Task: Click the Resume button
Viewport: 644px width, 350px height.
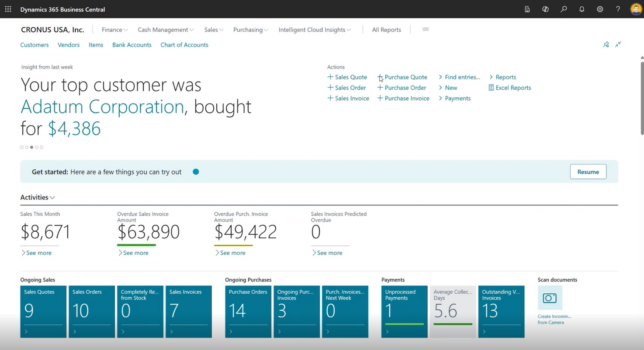Action: 588,172
